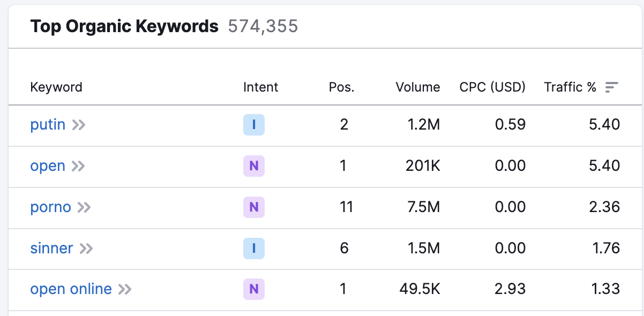Image resolution: width=644 pixels, height=316 pixels.
Task: Sort by the Traffic % column header
Action: point(571,87)
